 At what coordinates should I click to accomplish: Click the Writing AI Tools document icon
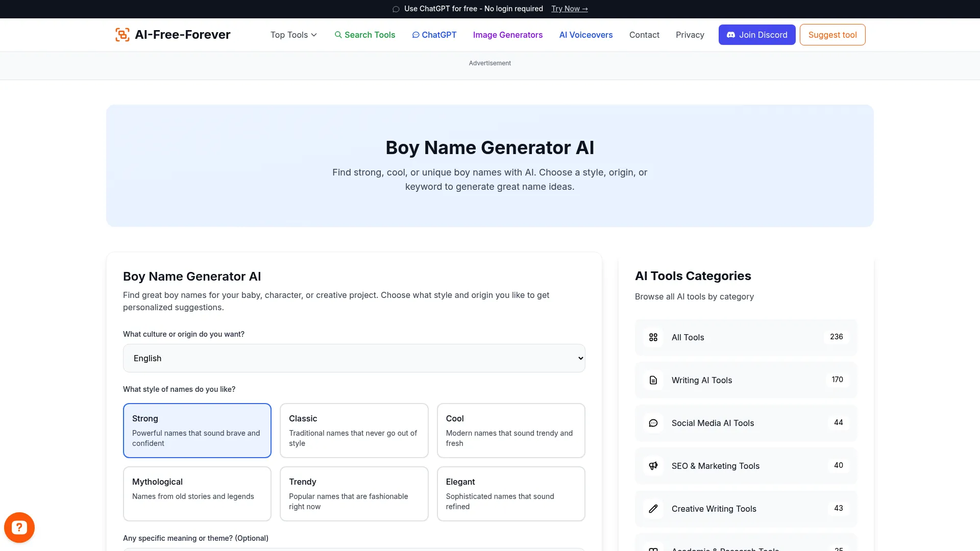click(x=653, y=380)
